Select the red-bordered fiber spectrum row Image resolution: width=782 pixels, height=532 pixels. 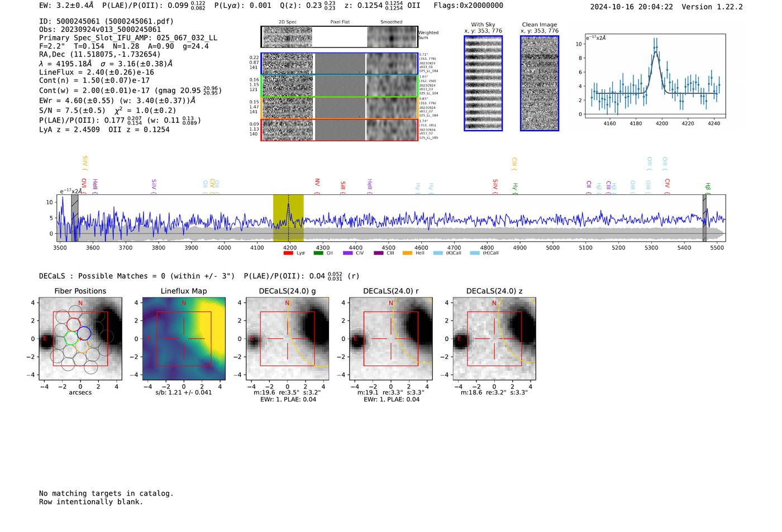tap(340, 130)
